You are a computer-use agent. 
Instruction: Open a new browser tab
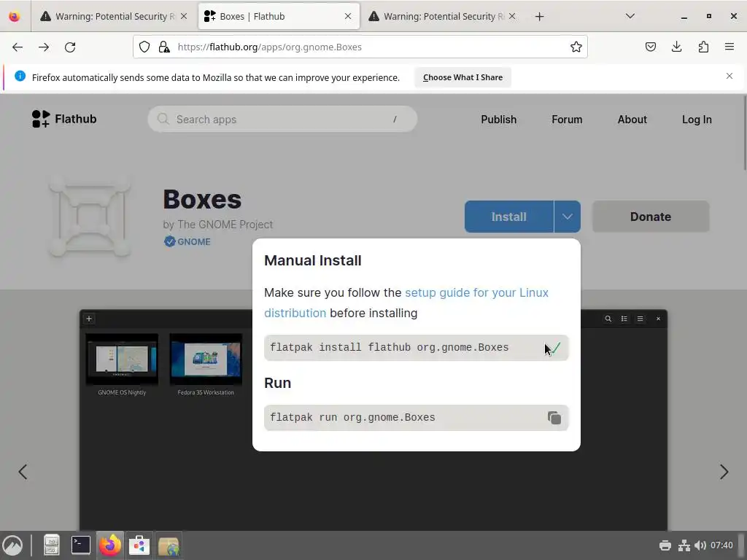539,17
